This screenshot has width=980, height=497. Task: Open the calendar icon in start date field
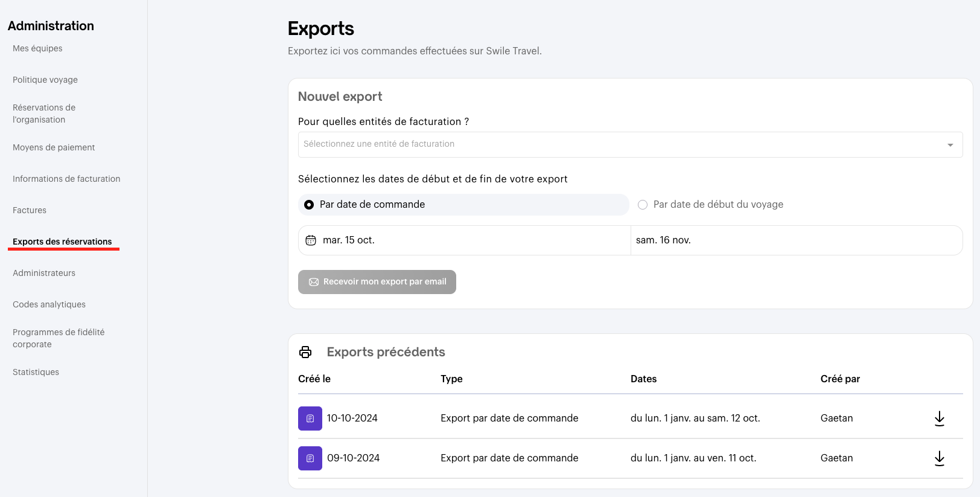point(311,240)
